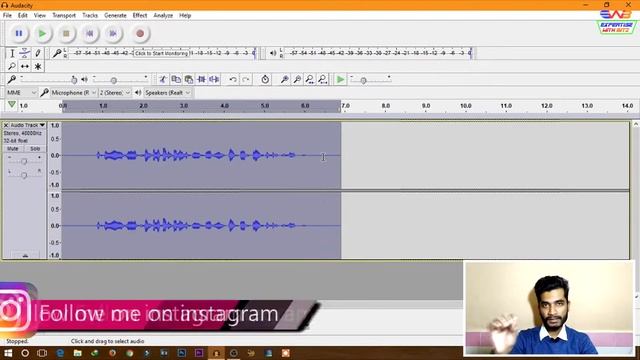Zoom in using the magnifier plus icon
The width and height of the screenshot is (640, 360).
(x=284, y=79)
